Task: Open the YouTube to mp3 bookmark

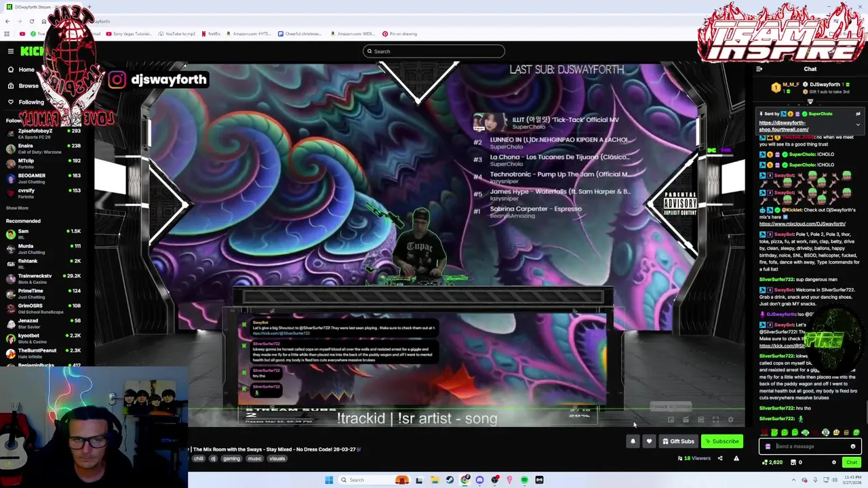Action: point(176,34)
